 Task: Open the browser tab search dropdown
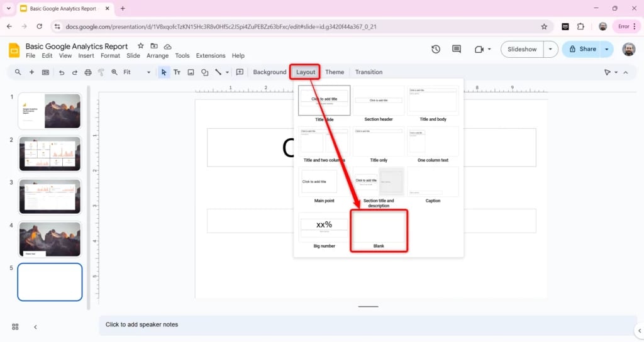click(8, 8)
